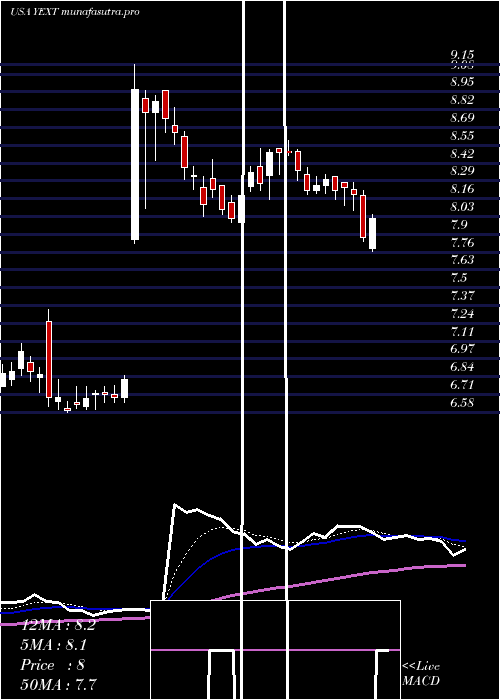Image resolution: width=500 pixels, height=700 pixels.
Task: Click the <<Live MACD label
Action: 421,674
